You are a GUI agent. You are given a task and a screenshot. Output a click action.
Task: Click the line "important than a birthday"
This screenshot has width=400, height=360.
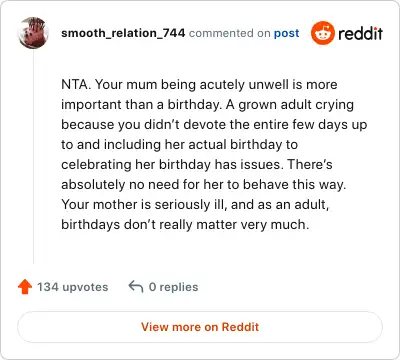pyautogui.click(x=207, y=105)
